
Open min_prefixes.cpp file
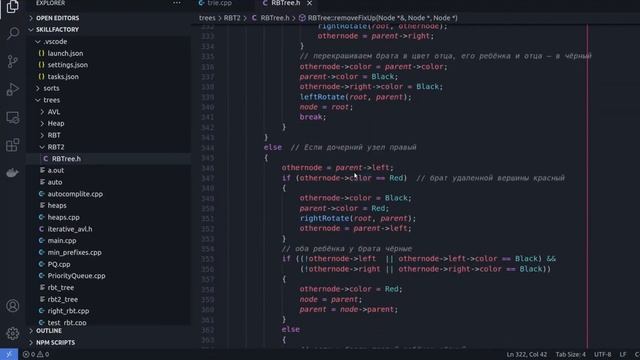(74, 253)
